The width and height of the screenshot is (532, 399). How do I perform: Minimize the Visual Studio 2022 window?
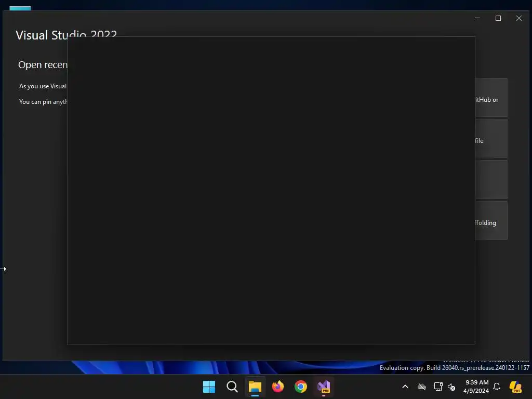tap(477, 18)
